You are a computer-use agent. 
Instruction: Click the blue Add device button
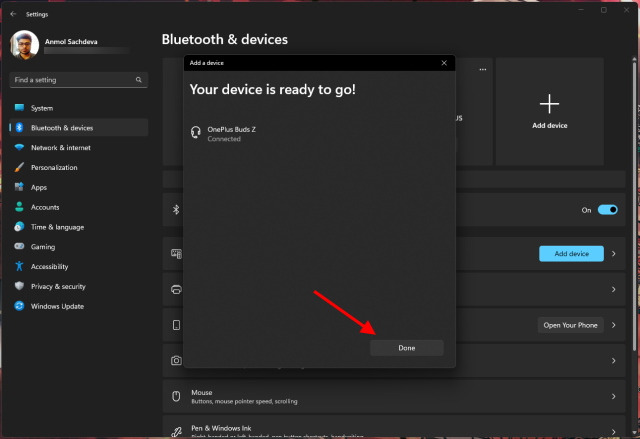click(x=571, y=253)
